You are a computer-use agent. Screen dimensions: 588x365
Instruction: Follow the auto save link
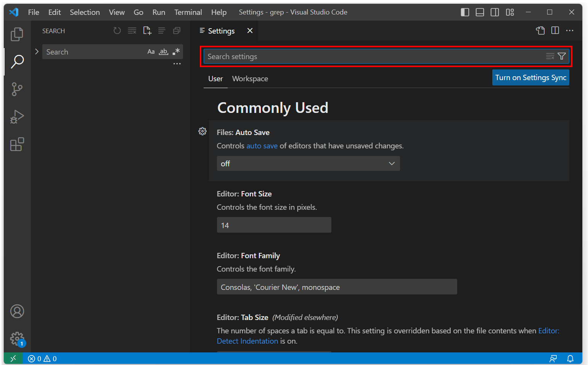pos(262,146)
